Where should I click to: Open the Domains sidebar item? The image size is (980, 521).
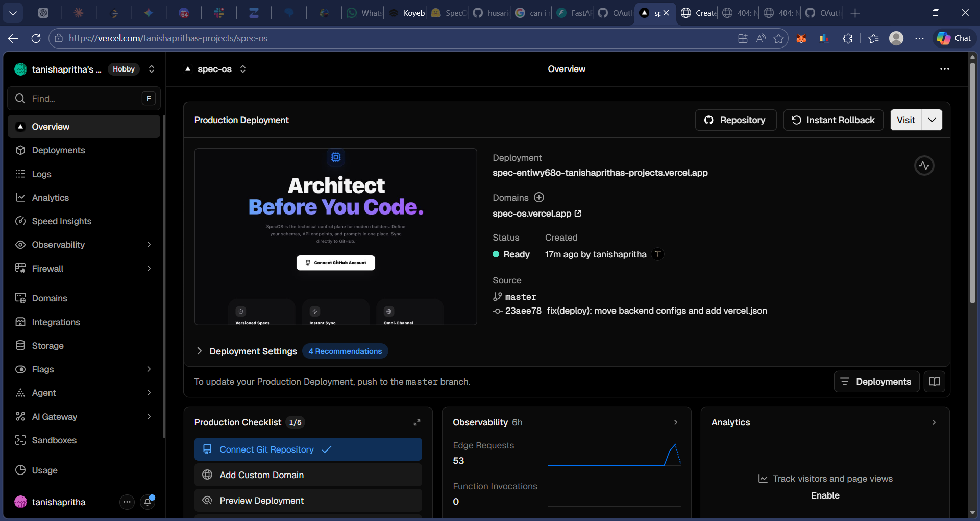click(x=84, y=298)
